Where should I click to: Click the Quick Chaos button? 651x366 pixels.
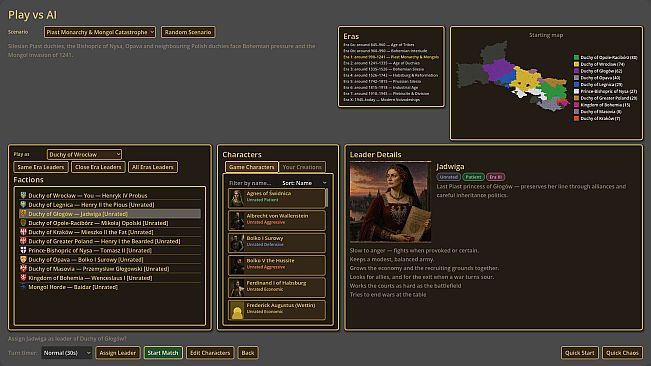(x=622, y=353)
